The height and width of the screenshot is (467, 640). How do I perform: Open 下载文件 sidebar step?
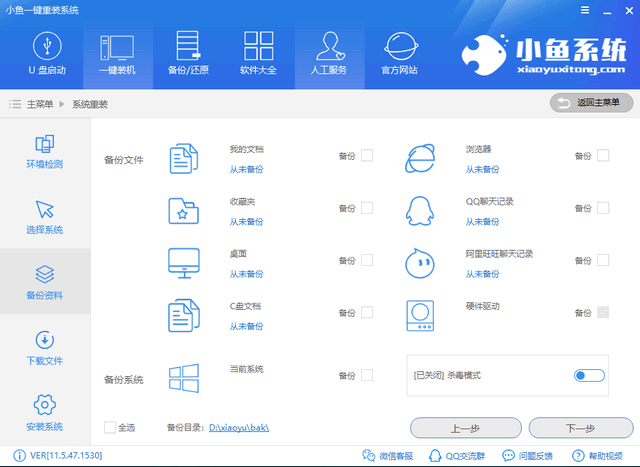pyautogui.click(x=45, y=347)
